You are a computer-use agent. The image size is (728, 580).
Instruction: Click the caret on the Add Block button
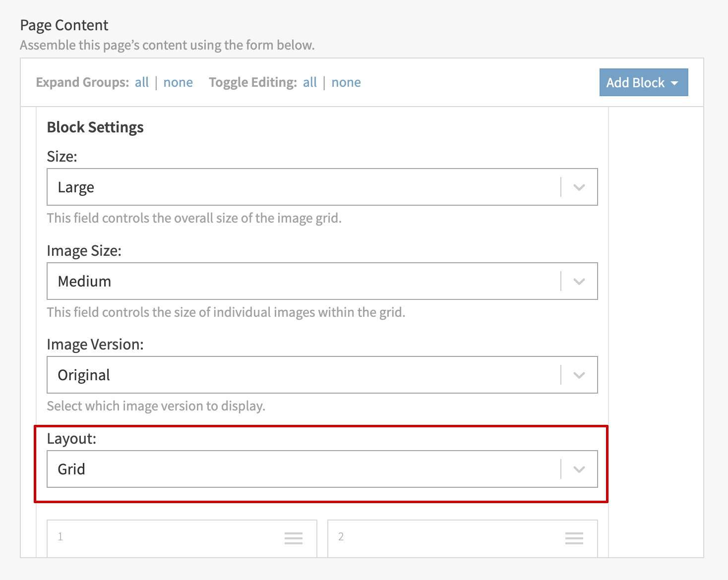(674, 83)
